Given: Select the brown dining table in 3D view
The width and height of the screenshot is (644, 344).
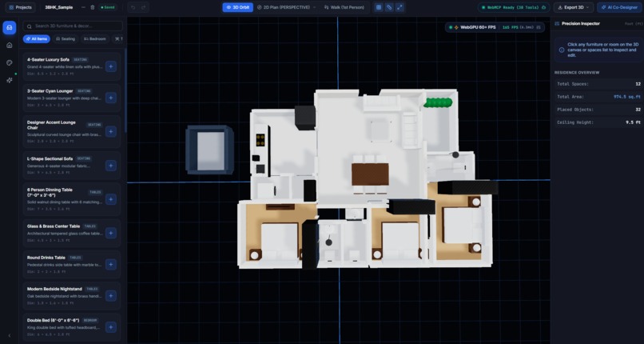Looking at the screenshot, I should click(370, 174).
